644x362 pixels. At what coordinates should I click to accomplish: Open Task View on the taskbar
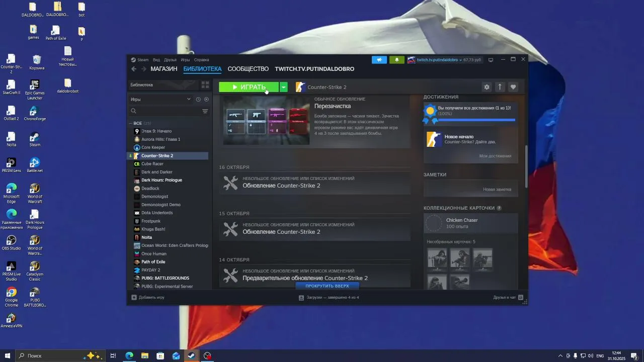point(113,355)
